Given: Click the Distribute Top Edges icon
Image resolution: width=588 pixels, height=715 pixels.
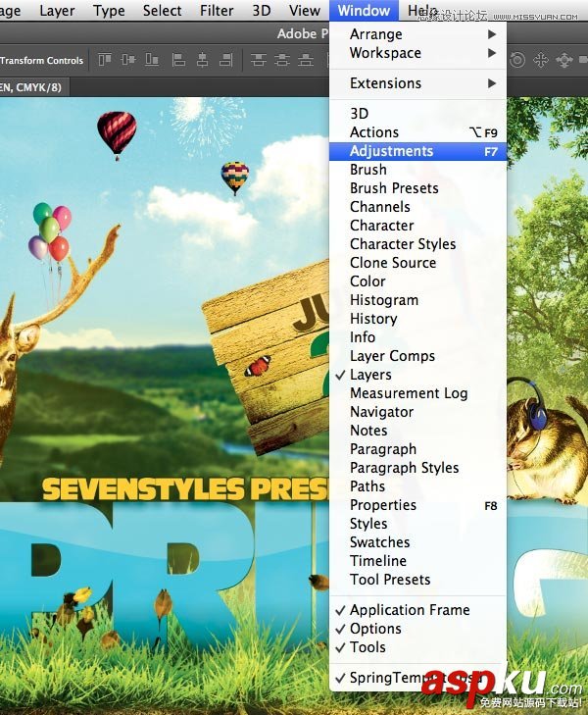Looking at the screenshot, I should (259, 60).
